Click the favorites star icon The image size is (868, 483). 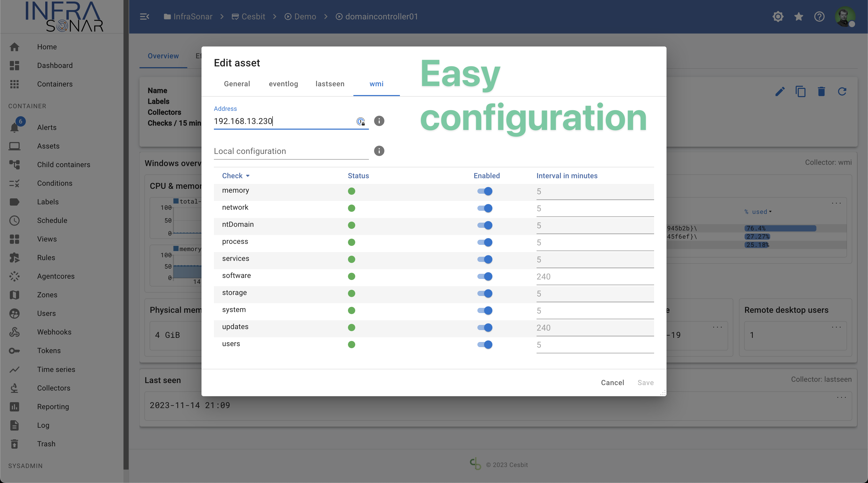pyautogui.click(x=799, y=17)
